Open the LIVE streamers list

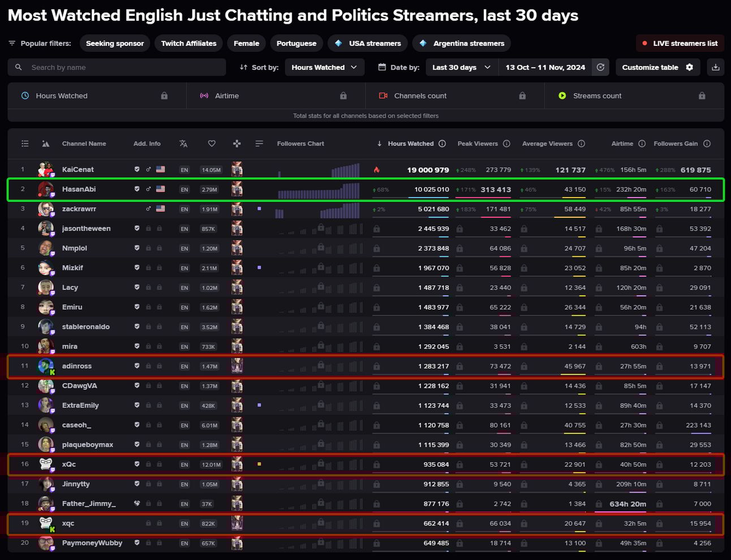[x=680, y=44]
